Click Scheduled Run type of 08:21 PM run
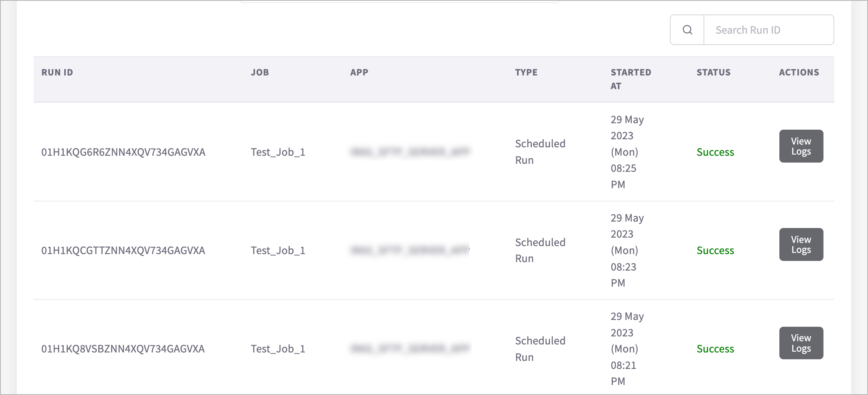The image size is (868, 395). [x=540, y=349]
